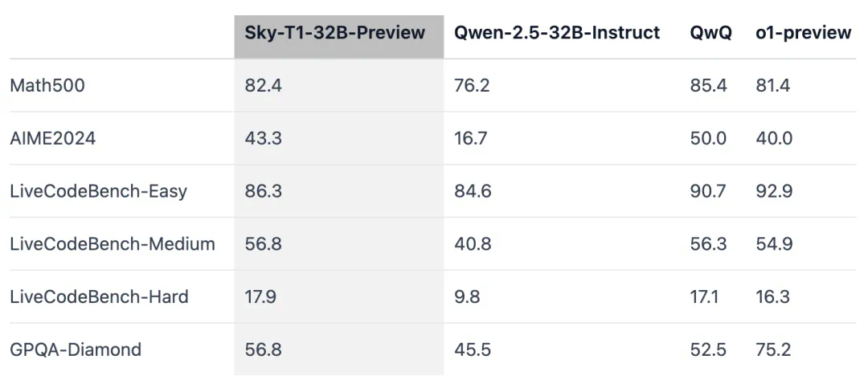This screenshot has height=384, width=868.
Task: Click the 40.8 LiveCodeBench-Medium Qwen value
Action: coord(473,244)
